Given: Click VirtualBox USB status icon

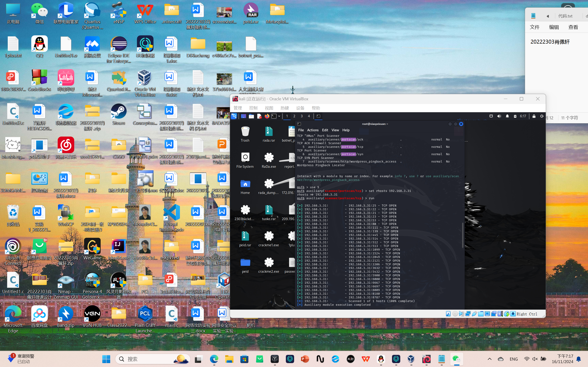Looking at the screenshot, I should [474, 314].
